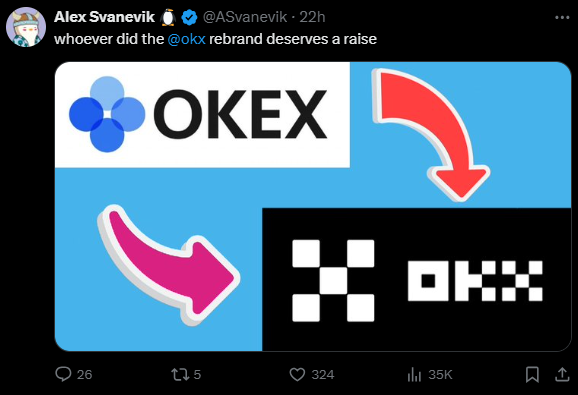This screenshot has width=578, height=395.
Task: Click the checkered OKX logo on black
Action: 417,280
